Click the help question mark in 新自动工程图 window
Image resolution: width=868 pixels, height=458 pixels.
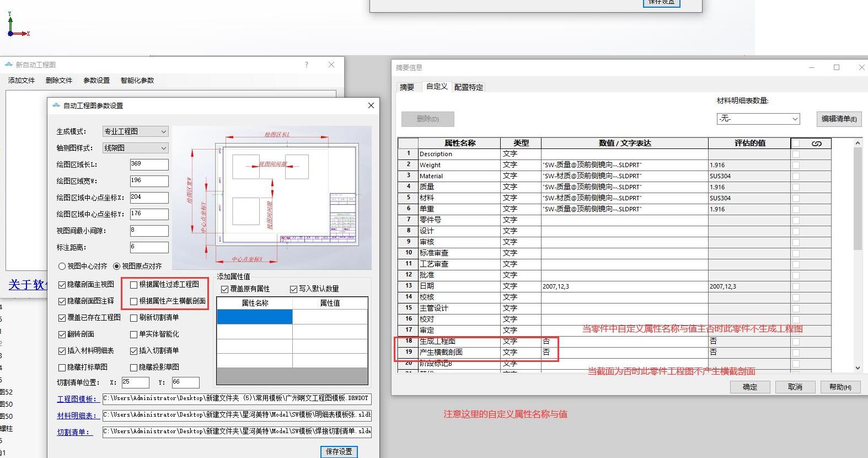click(307, 65)
